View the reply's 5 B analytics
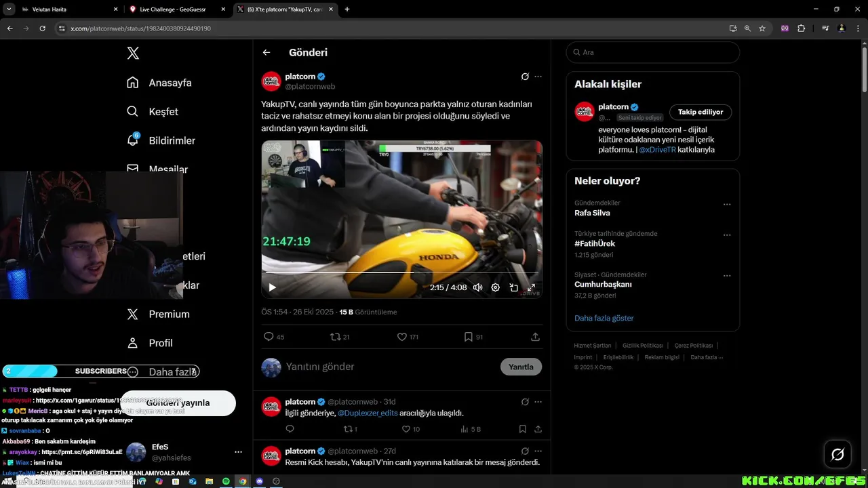The image size is (868, 488). click(471, 429)
